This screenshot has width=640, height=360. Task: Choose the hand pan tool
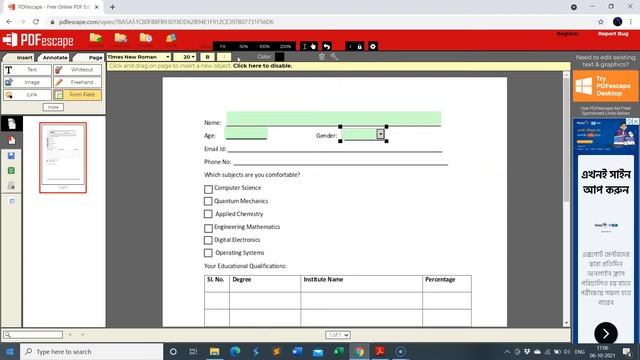(313, 47)
